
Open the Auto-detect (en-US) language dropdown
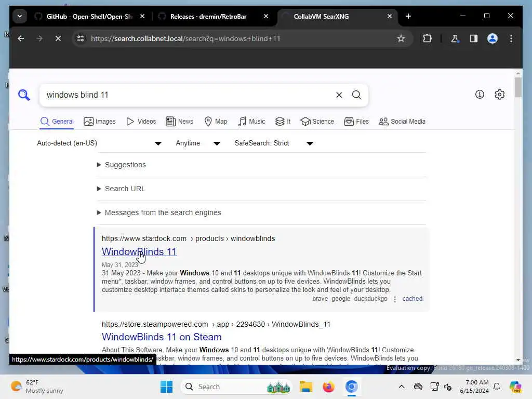coord(99,143)
